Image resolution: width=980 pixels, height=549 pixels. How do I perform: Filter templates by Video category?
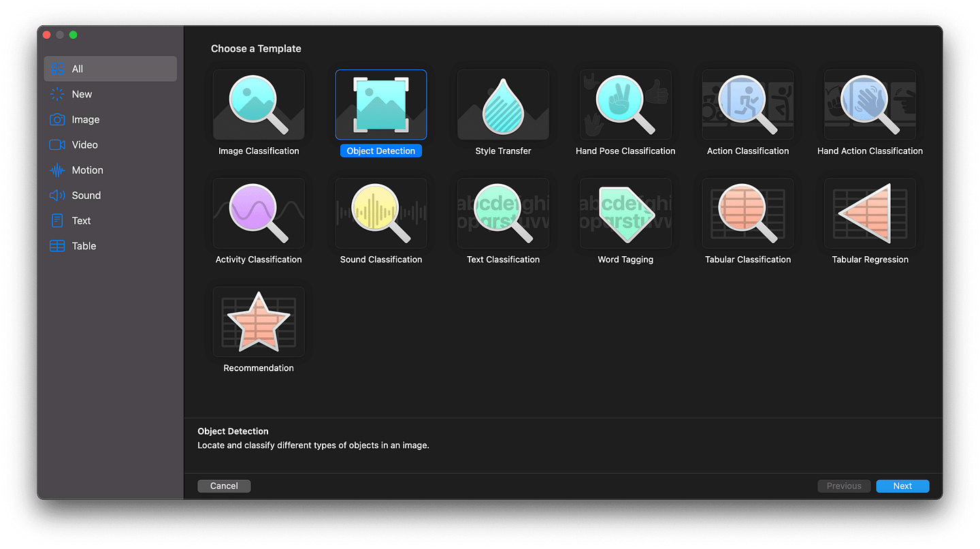click(x=110, y=144)
